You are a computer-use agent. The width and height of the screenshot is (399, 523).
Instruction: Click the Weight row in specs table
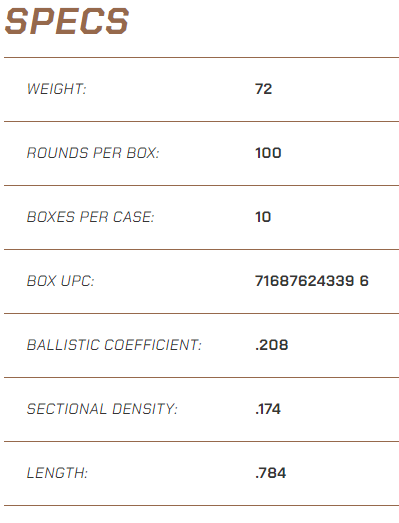tap(202, 89)
